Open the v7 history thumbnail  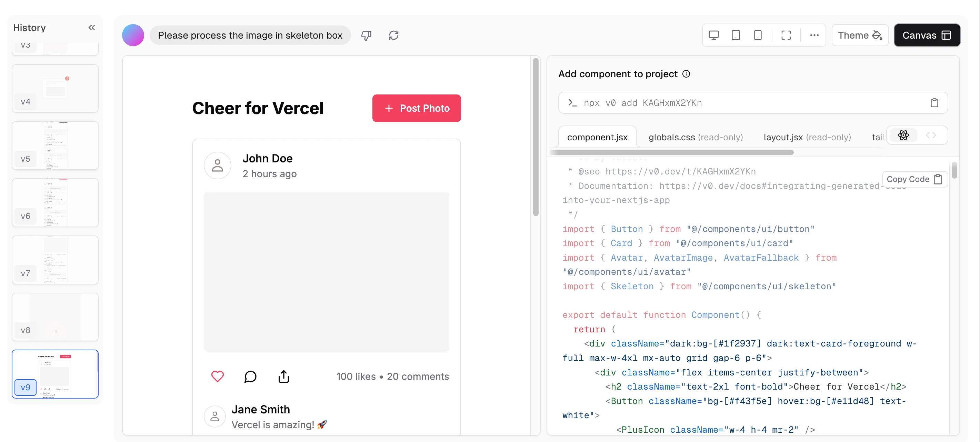[x=55, y=260]
